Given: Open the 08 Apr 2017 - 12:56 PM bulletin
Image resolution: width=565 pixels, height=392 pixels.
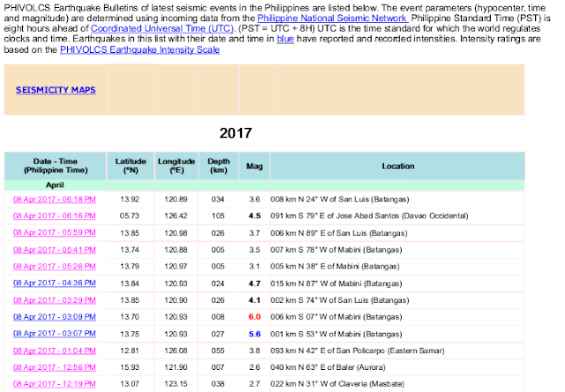Looking at the screenshot, I should click(55, 367).
